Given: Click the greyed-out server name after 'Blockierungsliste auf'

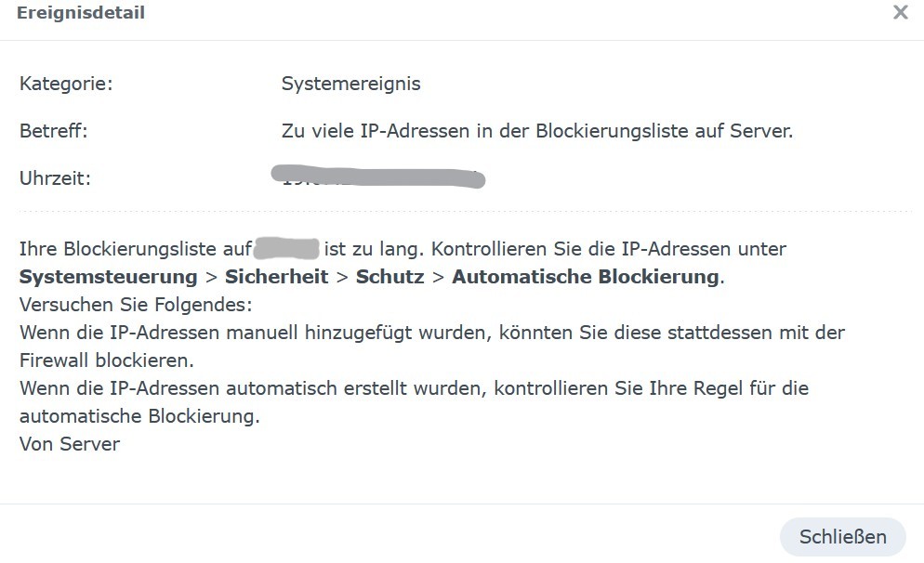Looking at the screenshot, I should 286,249.
